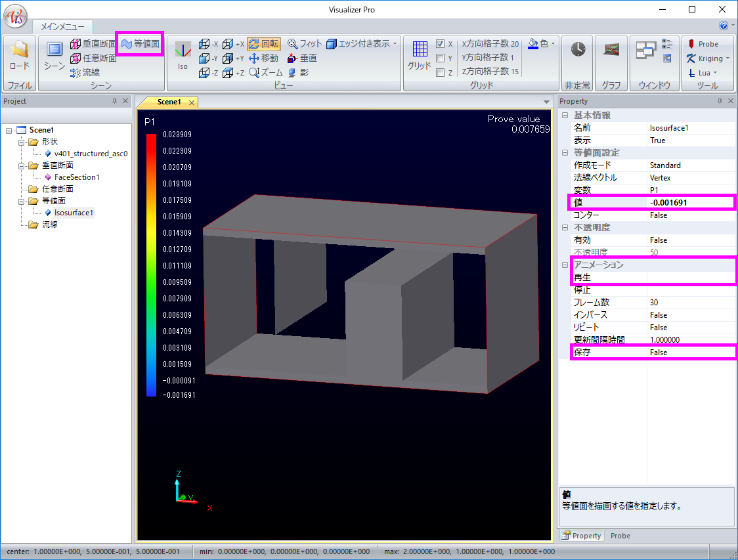
Task: Open the 色 color fill dropdown
Action: (553, 44)
